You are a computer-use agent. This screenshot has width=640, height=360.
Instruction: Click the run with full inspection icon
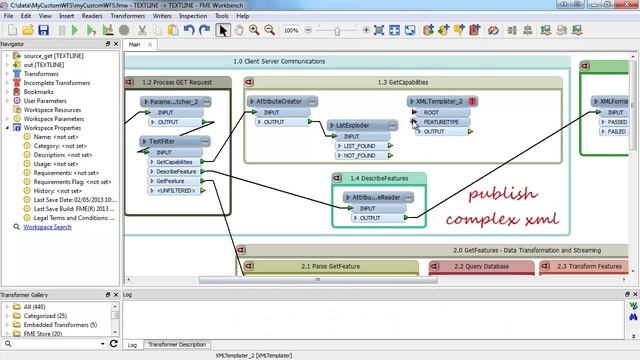click(x=108, y=30)
